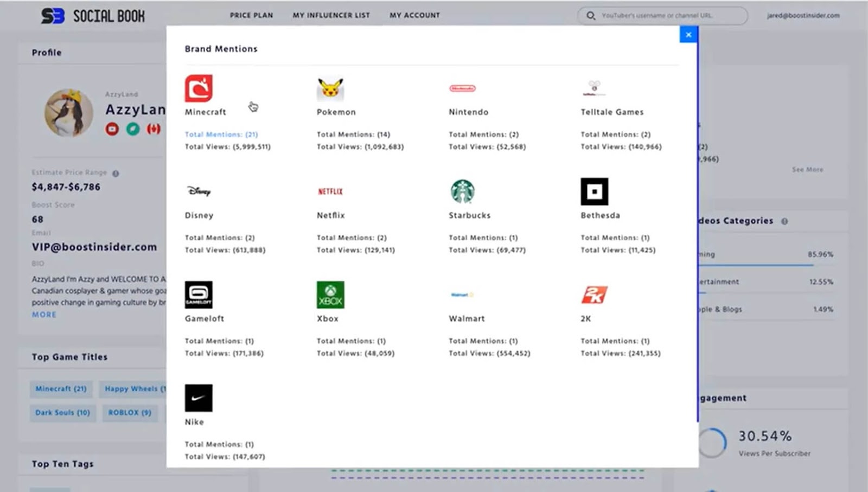Open the My Account menu
Screen dimensions: 868x492
point(415,15)
